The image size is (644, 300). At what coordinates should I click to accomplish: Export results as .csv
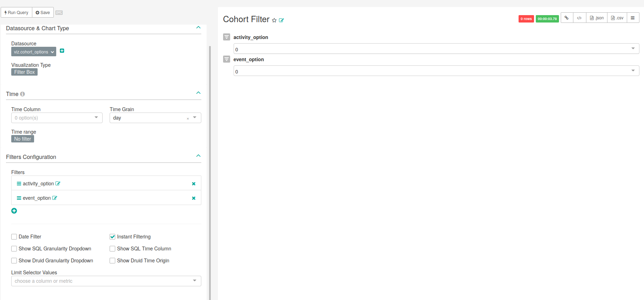click(617, 18)
